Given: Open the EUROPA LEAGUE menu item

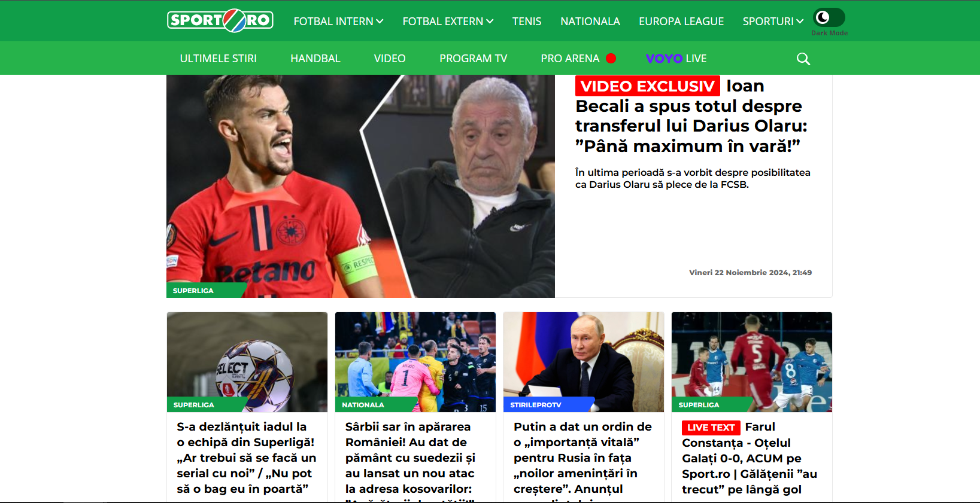Looking at the screenshot, I should point(681,21).
